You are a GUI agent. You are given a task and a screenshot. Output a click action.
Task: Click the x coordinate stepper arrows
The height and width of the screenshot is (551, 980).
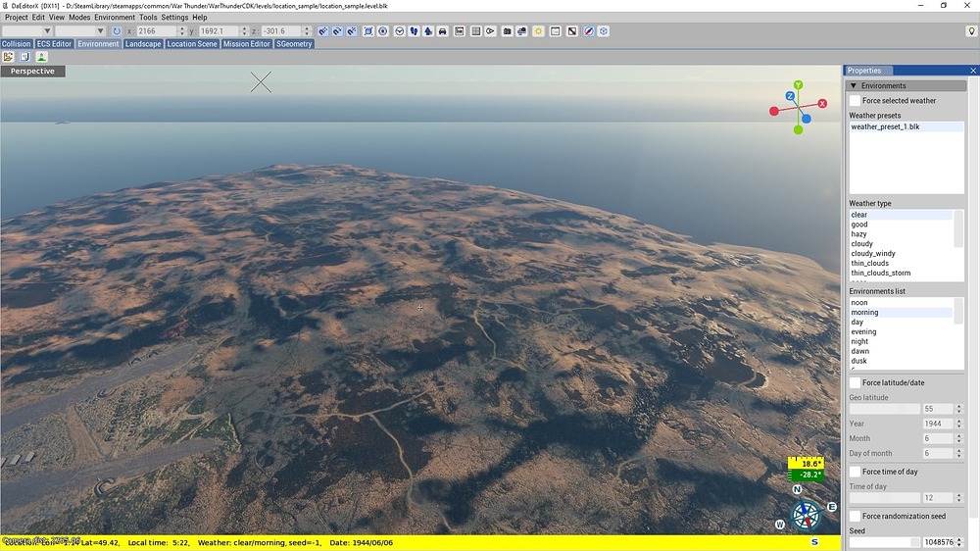[x=182, y=30]
